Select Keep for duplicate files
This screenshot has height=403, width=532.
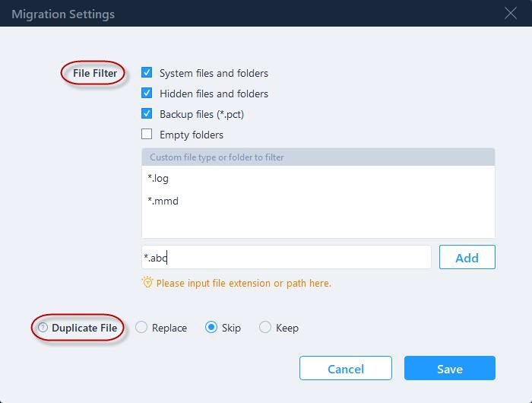265,328
